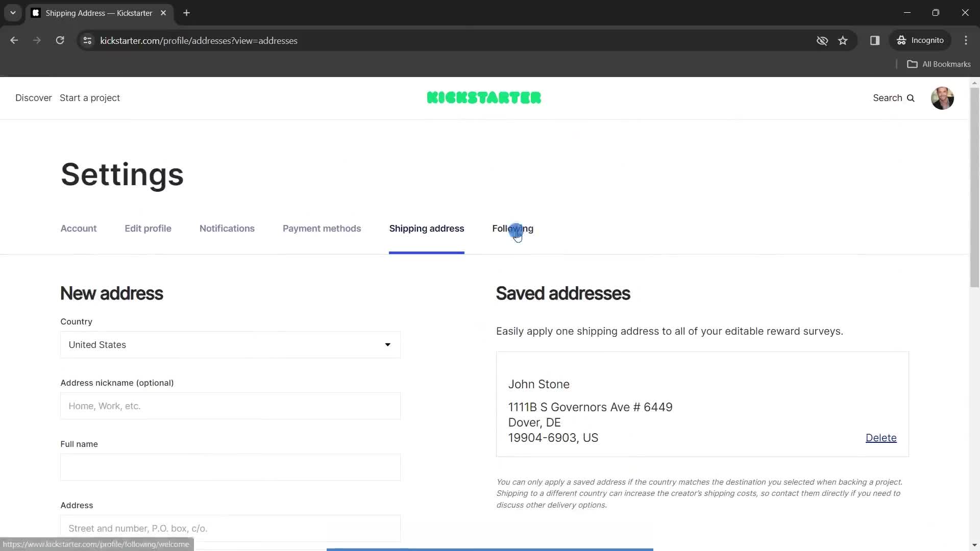Image resolution: width=980 pixels, height=551 pixels.
Task: Select the Payment methods settings tab
Action: 323,229
